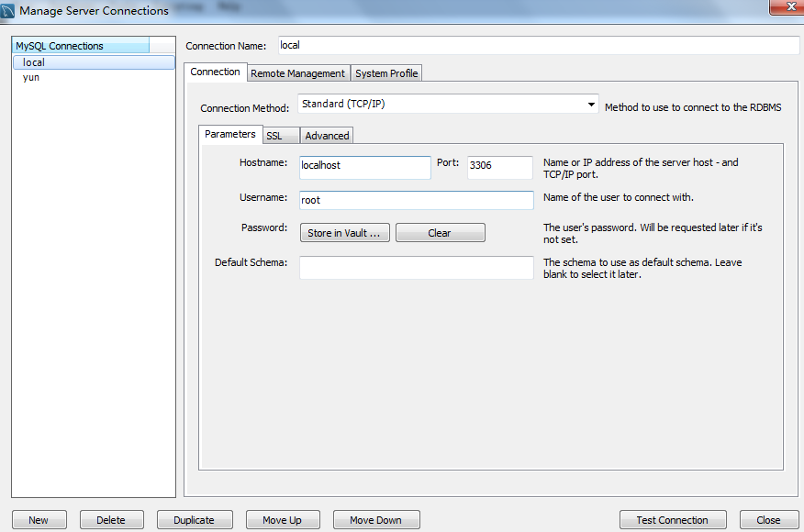This screenshot has width=804, height=532.
Task: Click the 'Password:' label
Action: coord(264,227)
